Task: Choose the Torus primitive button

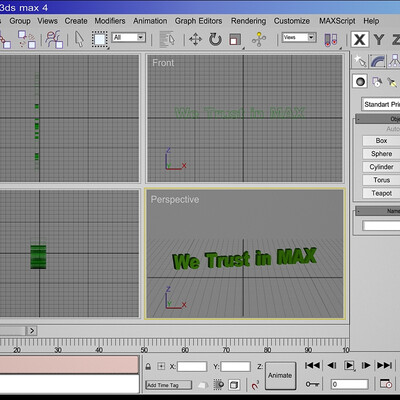Action: click(381, 180)
